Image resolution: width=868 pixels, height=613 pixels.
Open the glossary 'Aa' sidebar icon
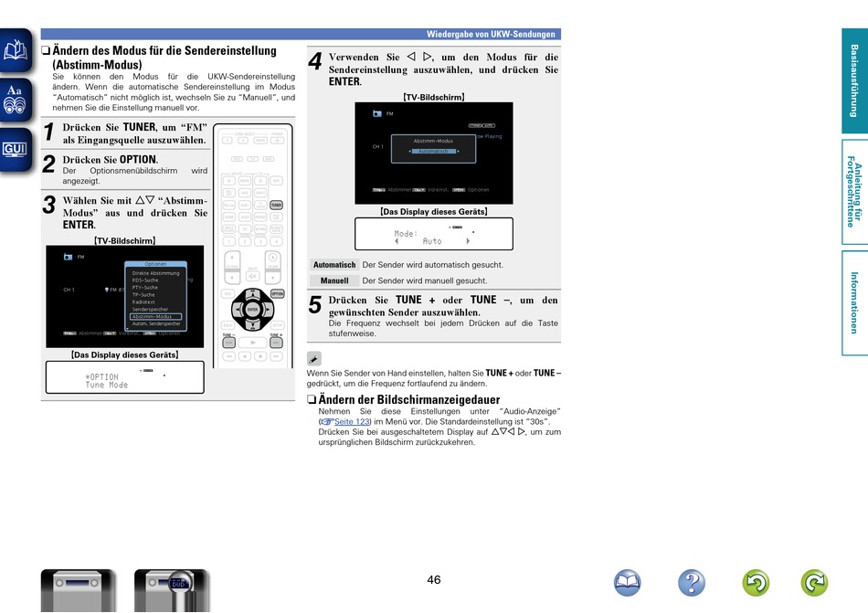16,100
